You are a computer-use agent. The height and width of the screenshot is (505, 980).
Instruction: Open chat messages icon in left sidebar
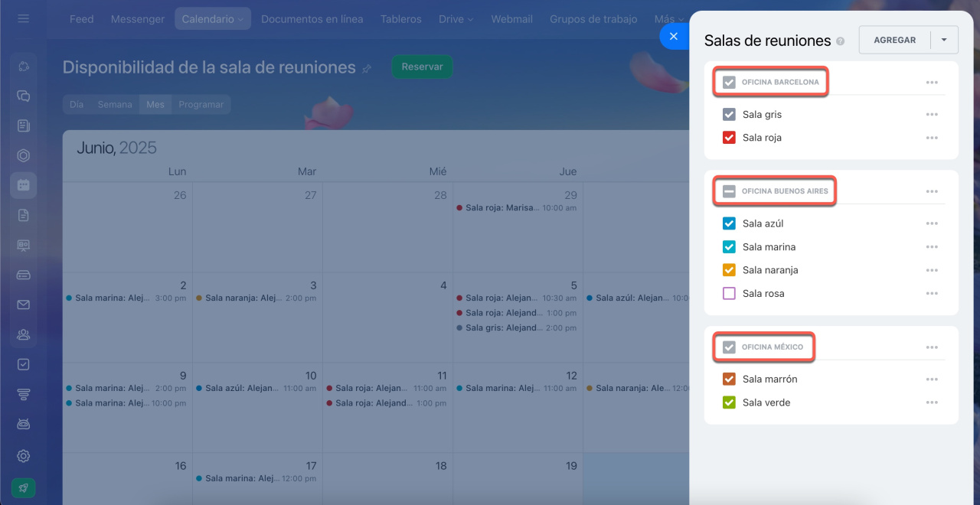[x=24, y=96]
